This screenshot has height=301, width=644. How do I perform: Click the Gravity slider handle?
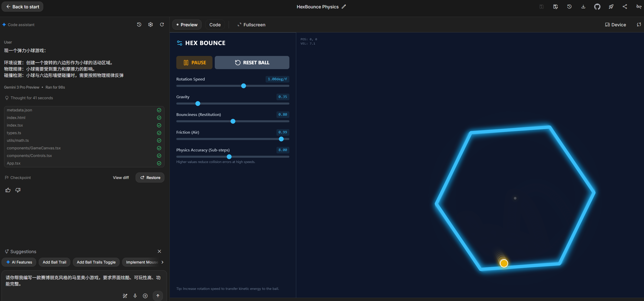(198, 104)
